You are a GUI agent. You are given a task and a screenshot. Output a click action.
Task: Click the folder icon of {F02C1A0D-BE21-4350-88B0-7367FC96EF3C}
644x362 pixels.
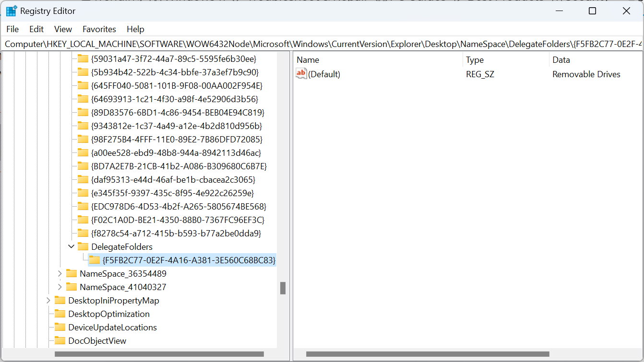coord(83,220)
